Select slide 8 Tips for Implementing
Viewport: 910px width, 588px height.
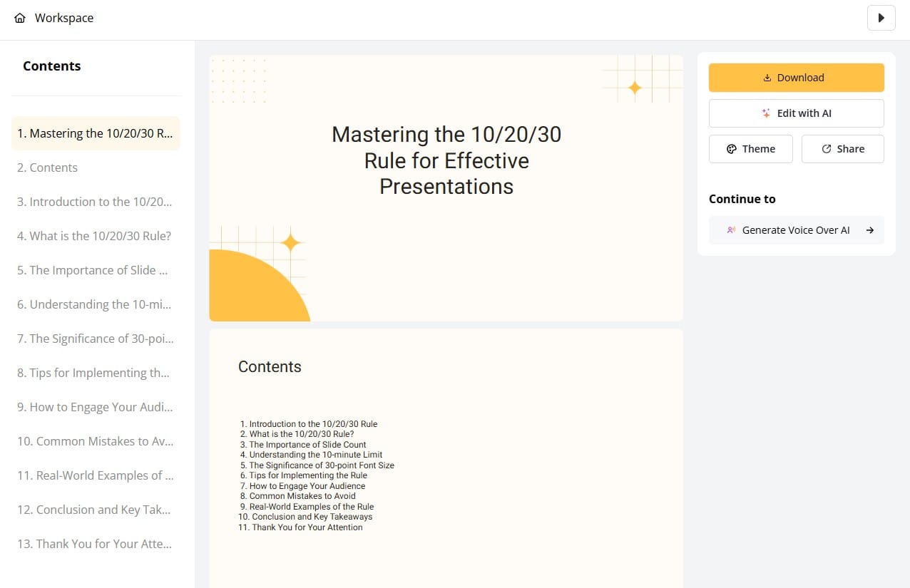pos(96,373)
